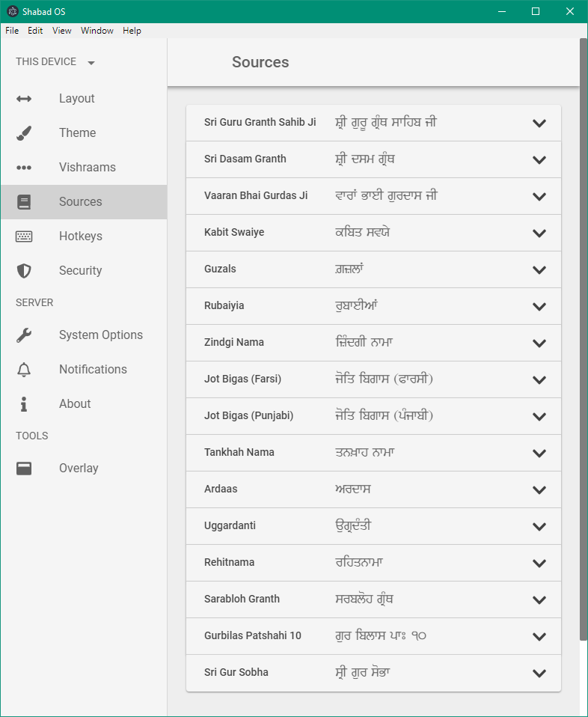Click the Gurmukhi text ਰਹਿਤਨਾਮਾ
588x717 pixels.
tap(359, 562)
